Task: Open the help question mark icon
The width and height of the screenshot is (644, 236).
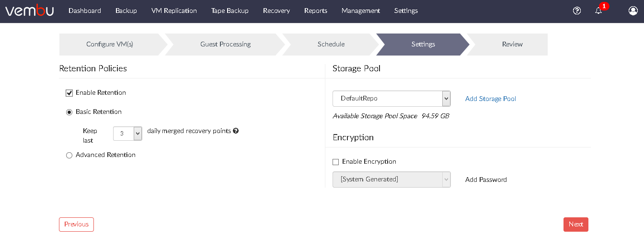Action: coord(577,11)
